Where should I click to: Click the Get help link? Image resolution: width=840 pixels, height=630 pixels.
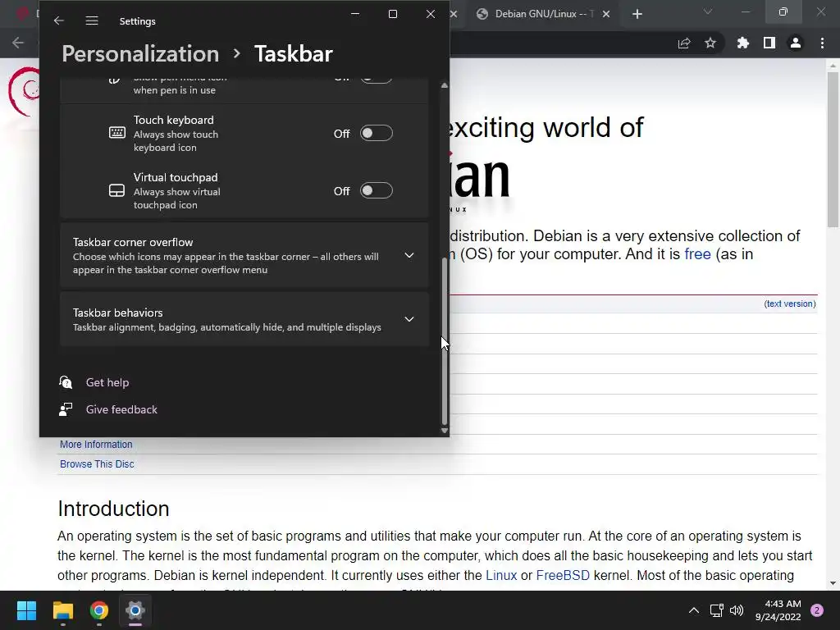pyautogui.click(x=107, y=382)
